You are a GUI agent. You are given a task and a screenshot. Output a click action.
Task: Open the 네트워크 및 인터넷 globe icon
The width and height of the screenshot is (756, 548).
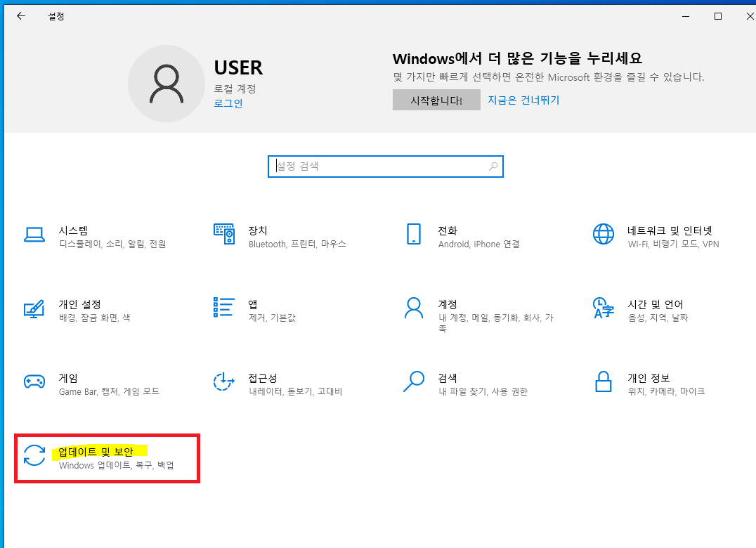[x=603, y=234]
